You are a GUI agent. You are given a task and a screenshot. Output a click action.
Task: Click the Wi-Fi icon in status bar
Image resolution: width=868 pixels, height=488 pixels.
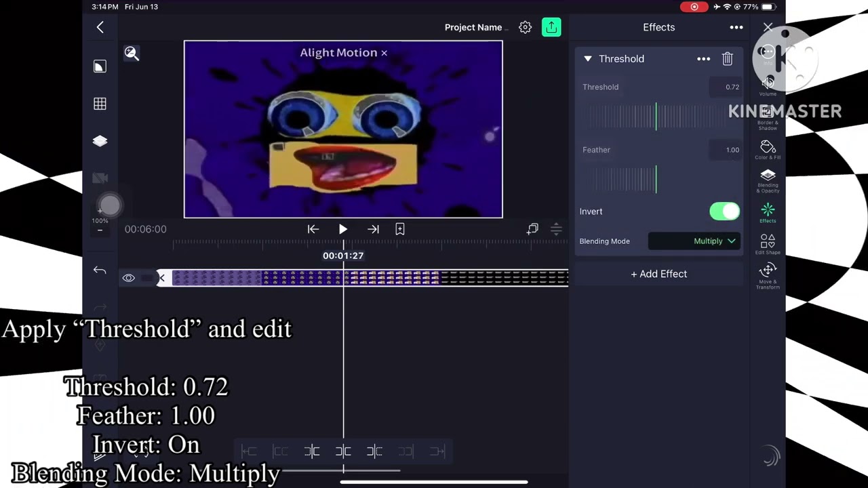point(727,7)
